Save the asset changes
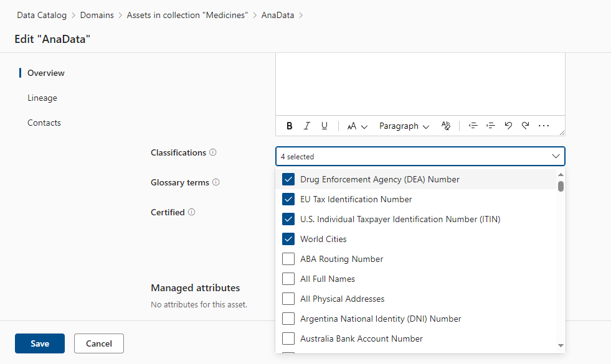Image resolution: width=611 pixels, height=364 pixels. click(40, 343)
